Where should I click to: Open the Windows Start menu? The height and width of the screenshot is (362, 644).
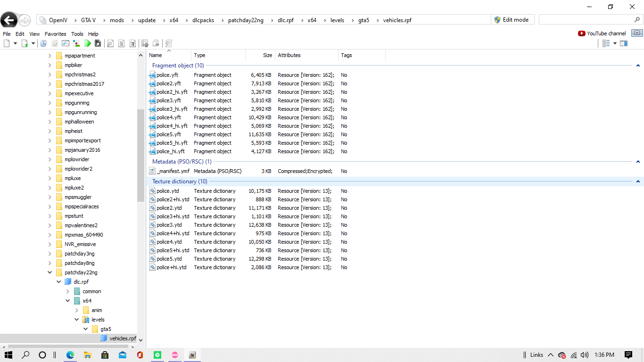coord(8,355)
